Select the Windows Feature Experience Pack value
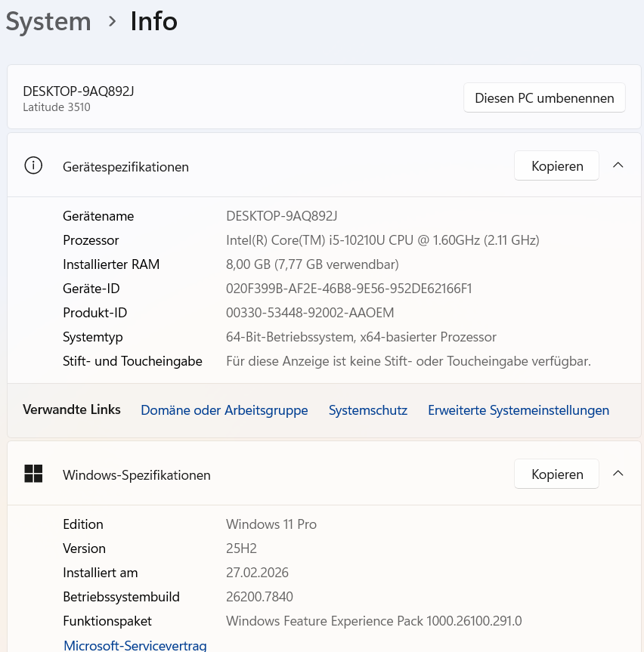This screenshot has width=644, height=652. point(373,621)
